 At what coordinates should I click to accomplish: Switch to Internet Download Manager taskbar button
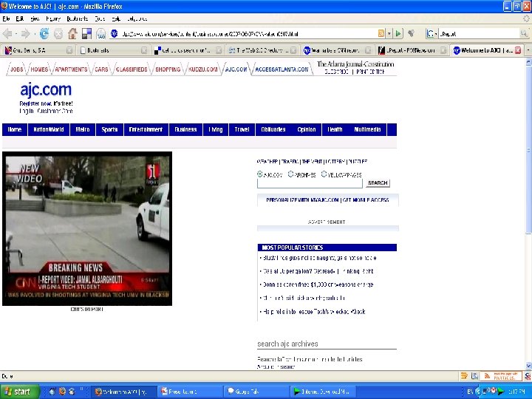coord(323,392)
